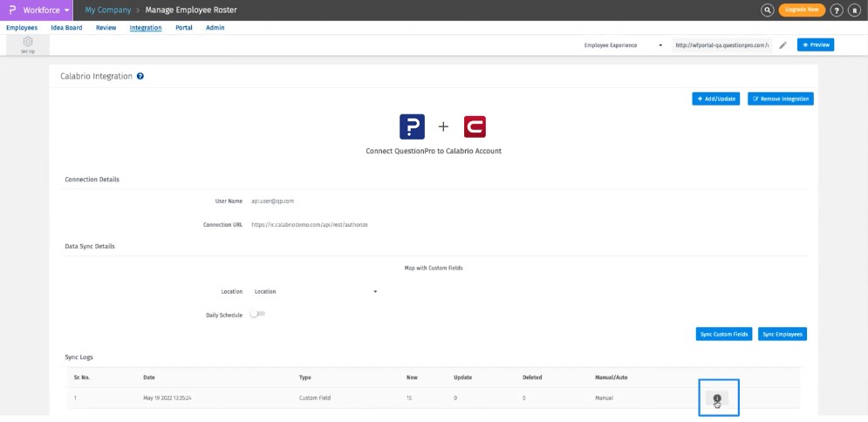The height and width of the screenshot is (422, 868).
Task: Switch to the Idea Board tab
Action: [66, 28]
